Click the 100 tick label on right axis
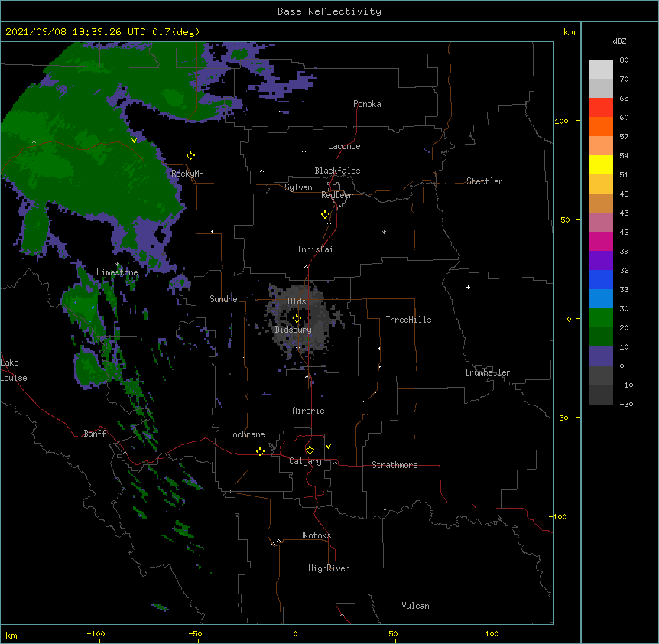The width and height of the screenshot is (659, 644). (x=561, y=121)
